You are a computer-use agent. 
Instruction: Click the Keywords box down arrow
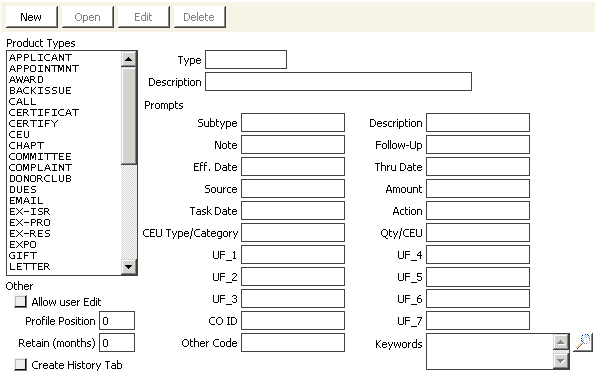pos(561,360)
